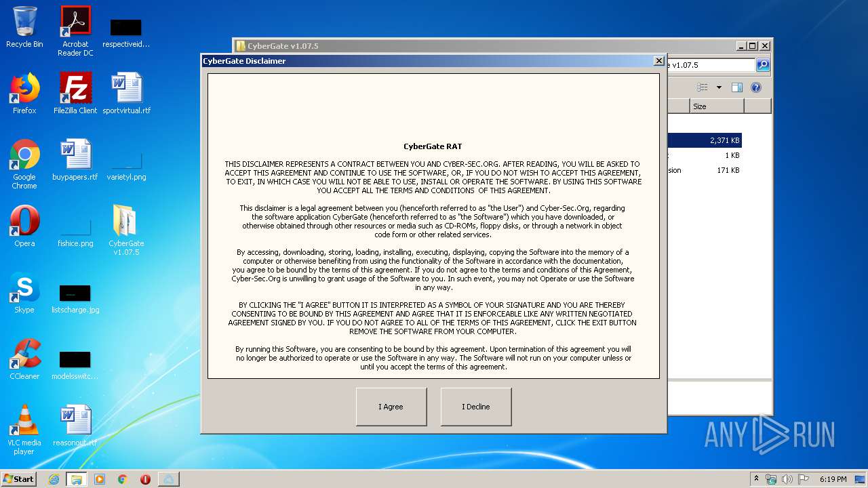Open the Recycle Bin desktop icon
The image size is (868, 488).
coord(24,27)
